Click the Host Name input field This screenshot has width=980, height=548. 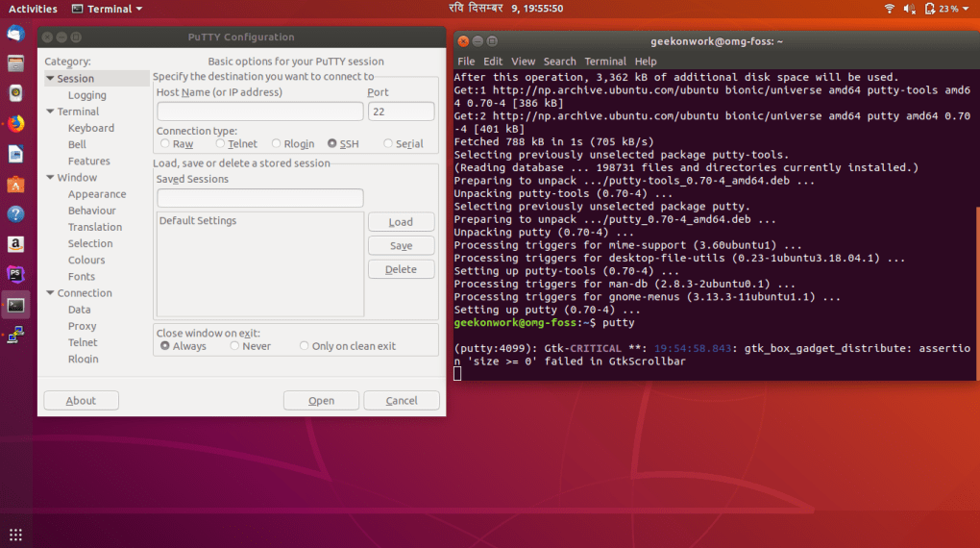(x=260, y=112)
